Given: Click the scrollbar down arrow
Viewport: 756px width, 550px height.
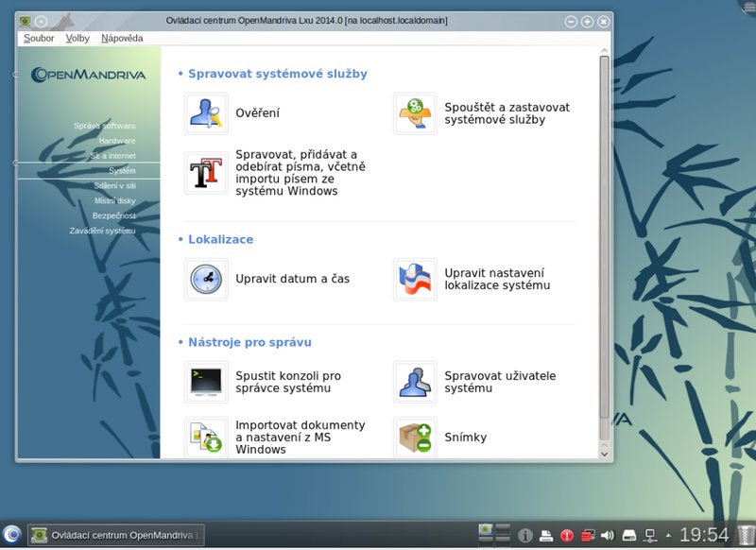Looking at the screenshot, I should tap(604, 454).
